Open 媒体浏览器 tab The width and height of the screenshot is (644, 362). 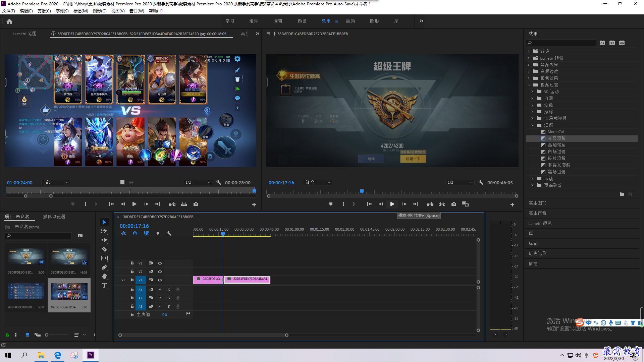click(x=54, y=217)
